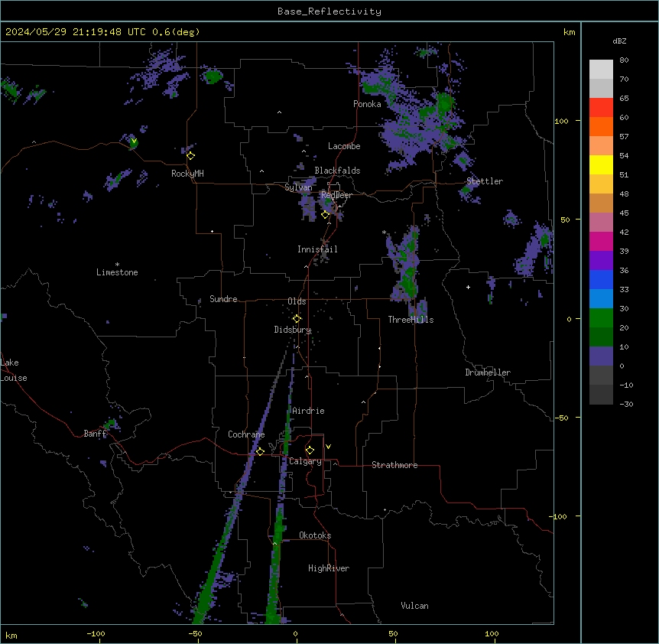Image resolution: width=659 pixels, height=644 pixels.
Task: Click the Stettler city label
Action: pos(485,181)
